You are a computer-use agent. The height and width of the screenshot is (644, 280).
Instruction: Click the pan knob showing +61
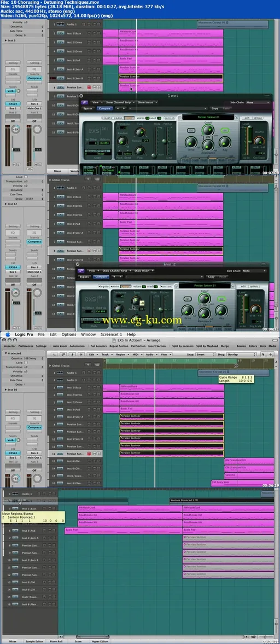coord(15,478)
